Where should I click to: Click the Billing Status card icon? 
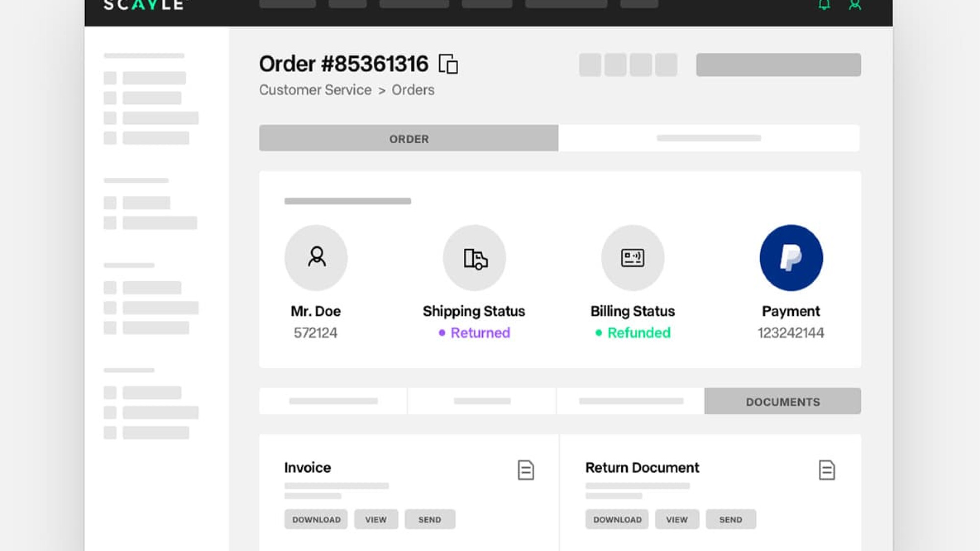633,258
